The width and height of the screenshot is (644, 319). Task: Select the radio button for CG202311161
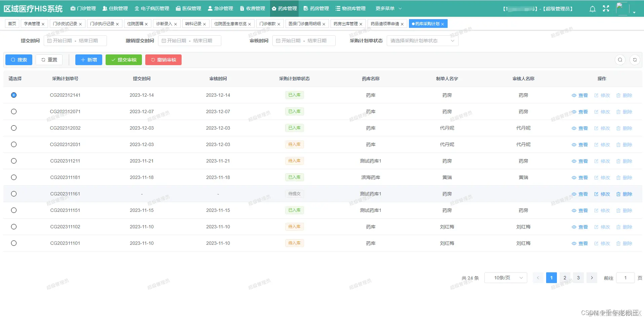tap(14, 194)
